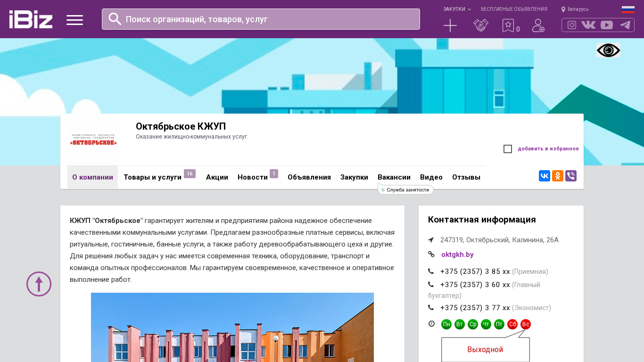Click the plus add icon in header
Image resolution: width=644 pixels, height=362 pixels.
click(x=450, y=25)
